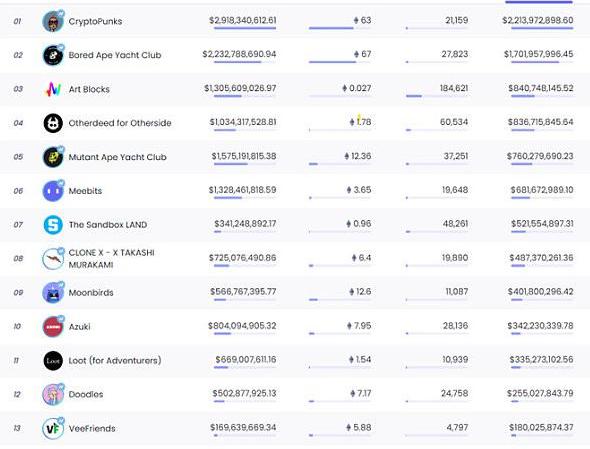Select the highlighted sort column bar at top right
Viewport: 590px width, 449px height.
pos(539,2)
